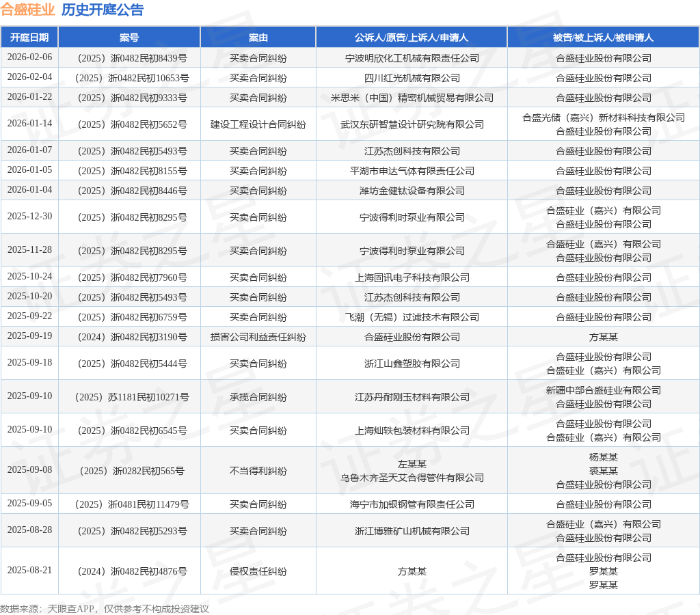Select the 公诉人/原告/上诉人/申请人 header
The height and width of the screenshot is (615, 700).
tap(412, 38)
